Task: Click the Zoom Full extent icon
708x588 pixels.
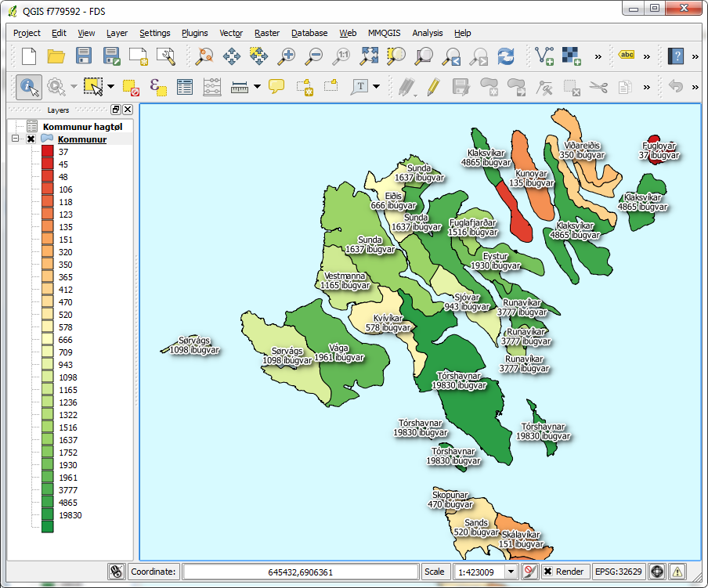Action: click(x=369, y=56)
